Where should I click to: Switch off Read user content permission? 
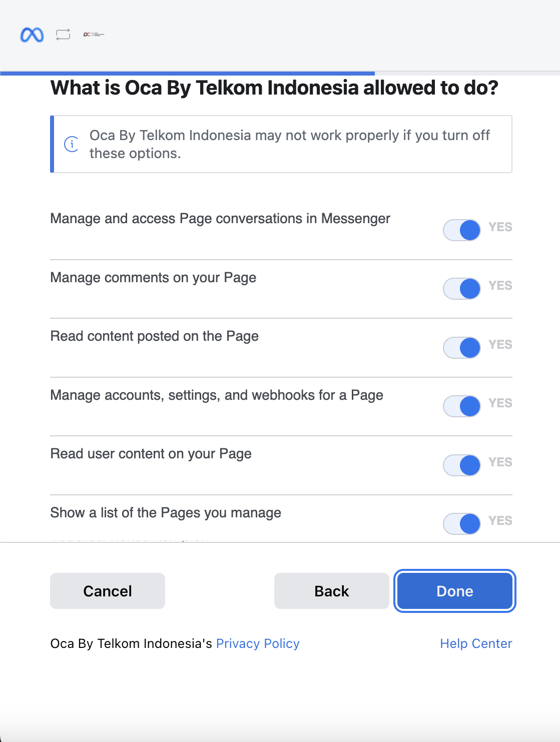click(x=462, y=465)
